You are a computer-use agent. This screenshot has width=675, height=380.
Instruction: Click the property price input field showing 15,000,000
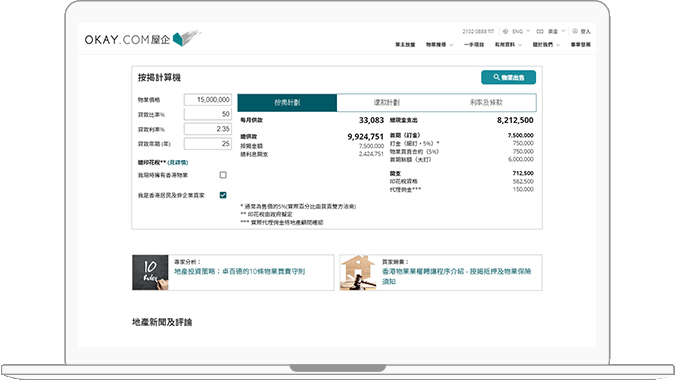(208, 99)
